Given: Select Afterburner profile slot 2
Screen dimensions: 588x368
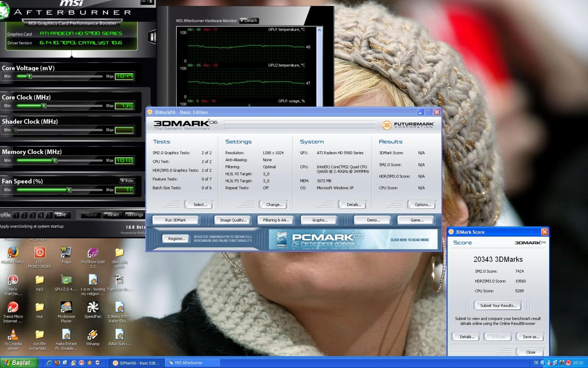Looking at the screenshot, I should [24, 215].
